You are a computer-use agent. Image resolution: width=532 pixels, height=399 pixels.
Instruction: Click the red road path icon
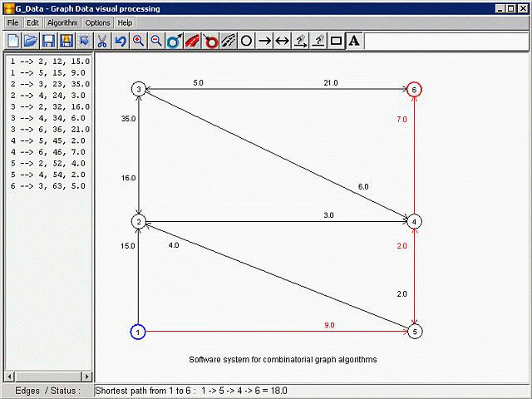192,41
